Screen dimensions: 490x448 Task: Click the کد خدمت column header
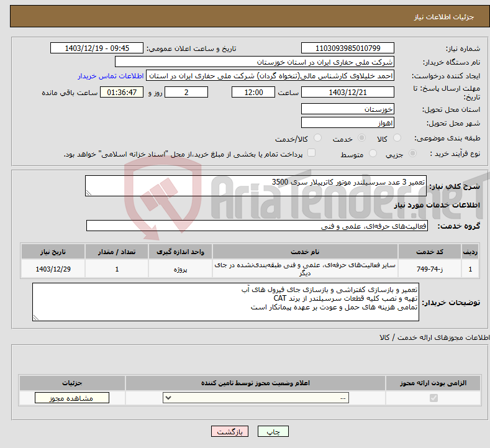[430, 252]
